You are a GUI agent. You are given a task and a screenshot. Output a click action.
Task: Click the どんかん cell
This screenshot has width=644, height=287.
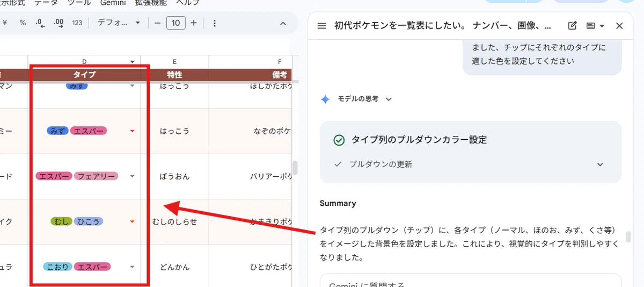pyautogui.click(x=174, y=267)
